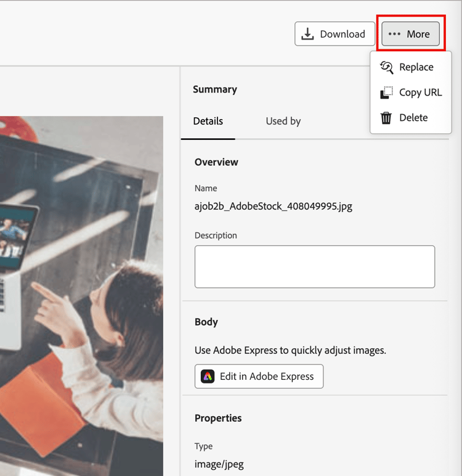
Task: Click the download arrow icon
Action: point(307,34)
